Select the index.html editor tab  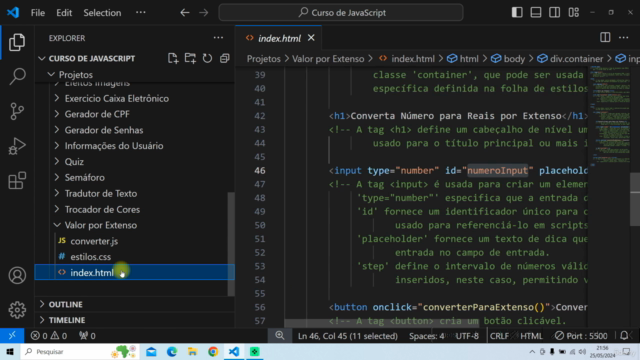[278, 38]
